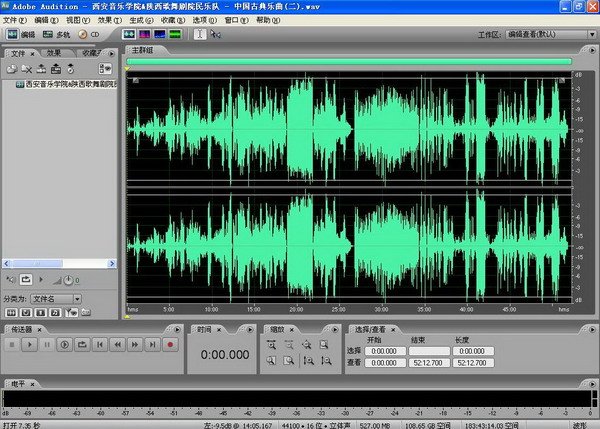This screenshot has width=600, height=429.
Task: Switch to Multitrack (多轨) view
Action: (x=53, y=34)
